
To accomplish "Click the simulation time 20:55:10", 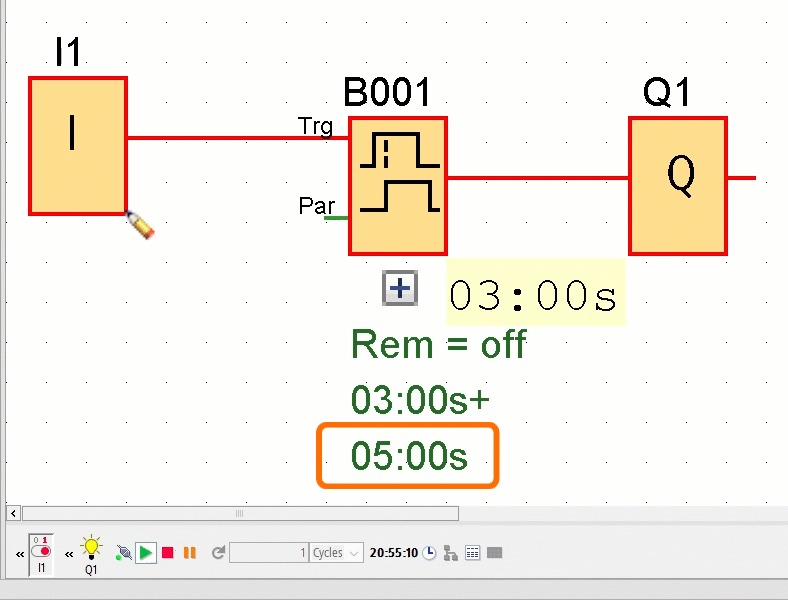I will click(393, 553).
